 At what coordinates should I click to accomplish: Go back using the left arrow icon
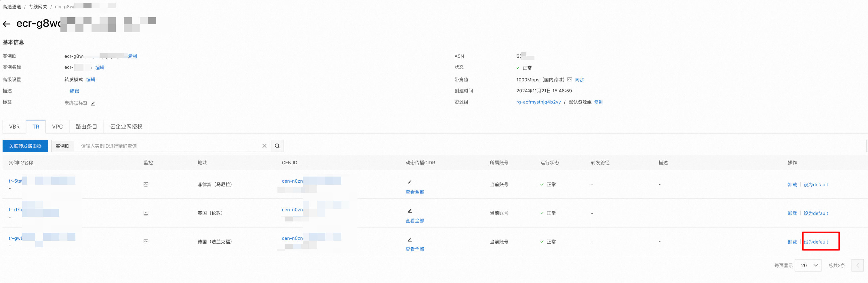pos(6,24)
